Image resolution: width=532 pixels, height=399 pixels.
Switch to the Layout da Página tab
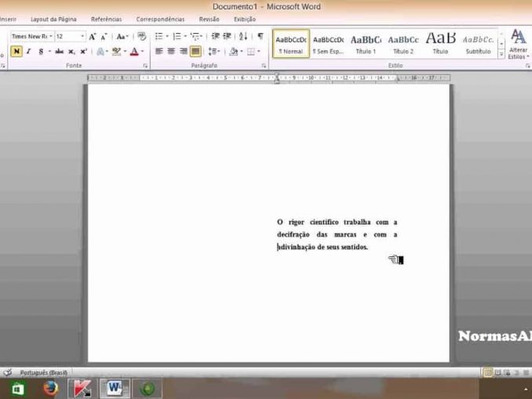[x=53, y=19]
